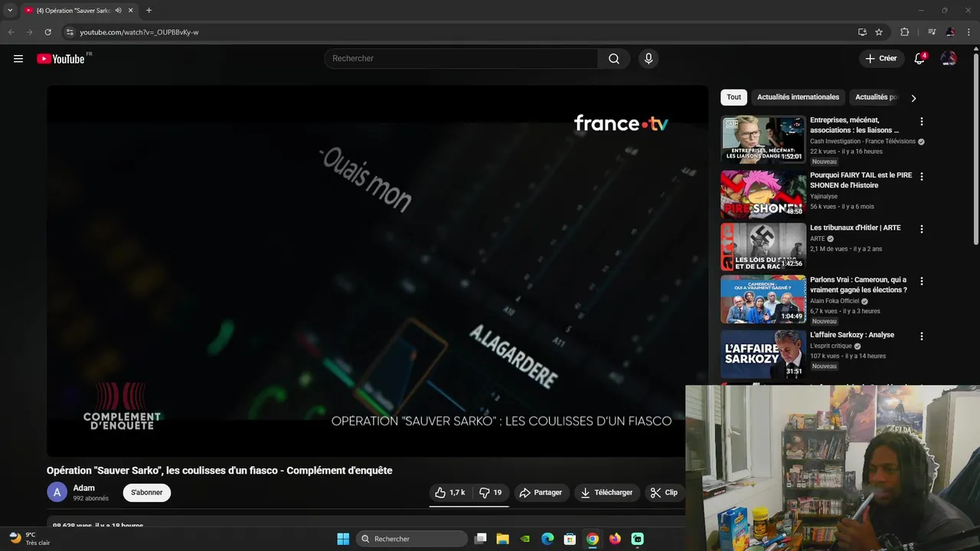Click the video player area
Image resolution: width=980 pixels, height=551 pixels.
(377, 271)
